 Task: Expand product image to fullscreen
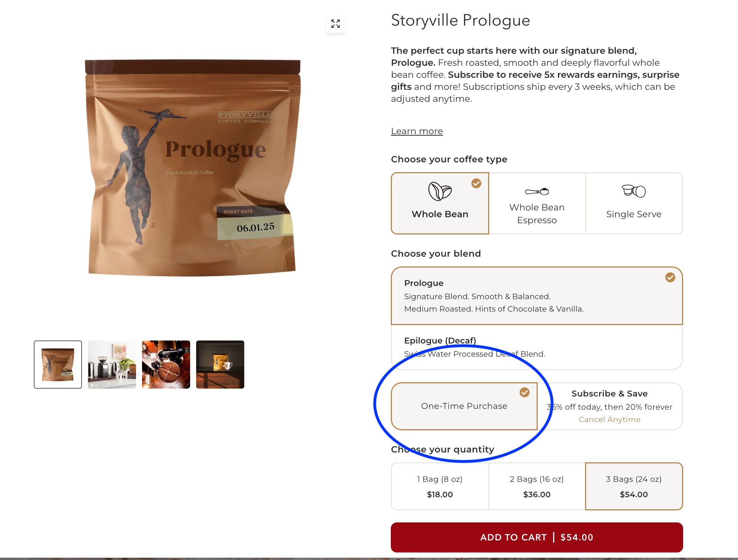336,24
